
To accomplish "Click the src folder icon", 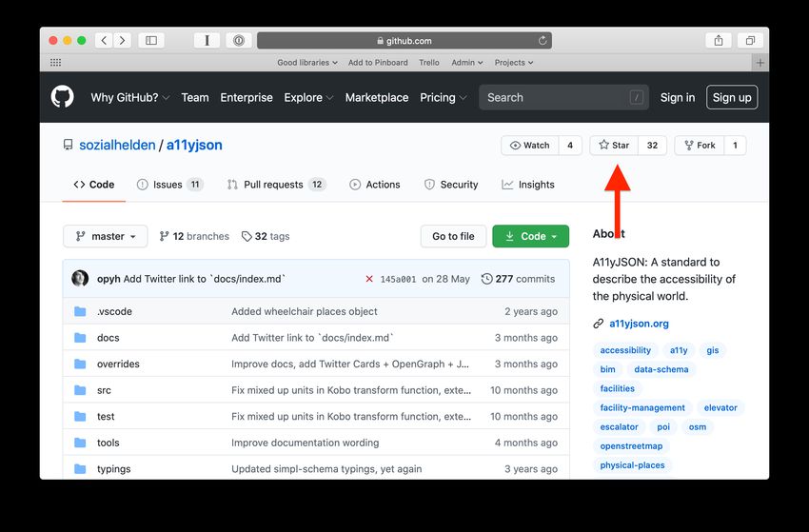I will tap(80, 390).
